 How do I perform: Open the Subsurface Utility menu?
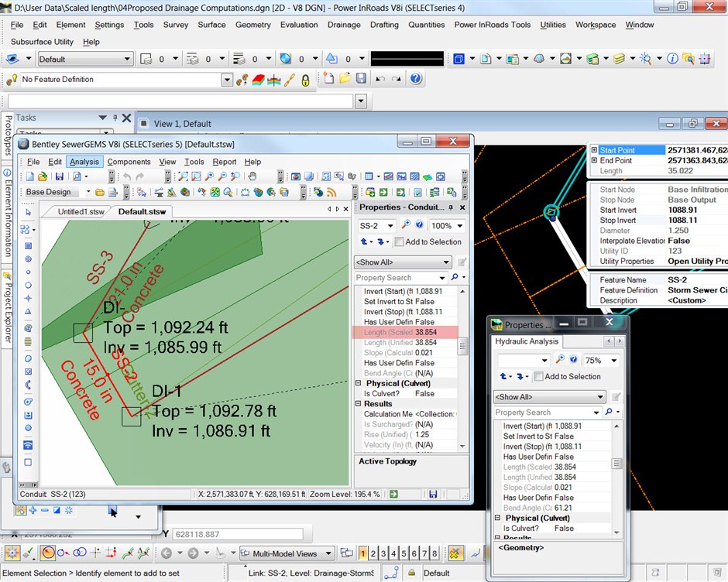coord(42,41)
